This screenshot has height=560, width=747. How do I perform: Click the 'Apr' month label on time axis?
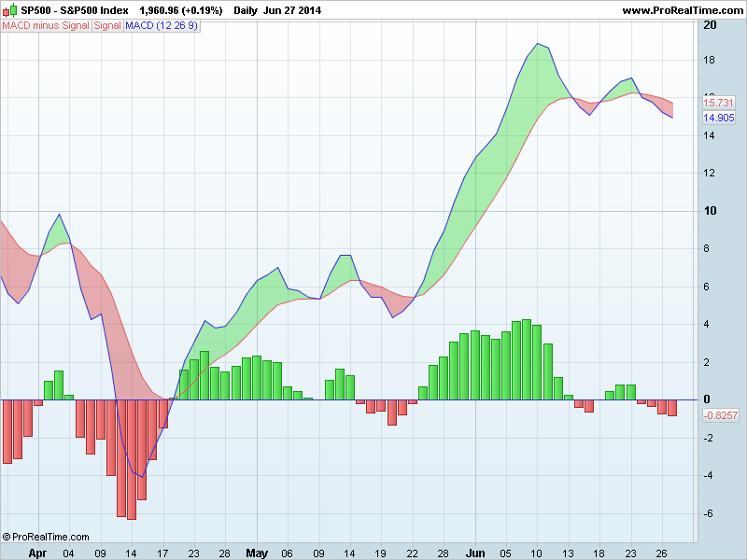coord(37,553)
